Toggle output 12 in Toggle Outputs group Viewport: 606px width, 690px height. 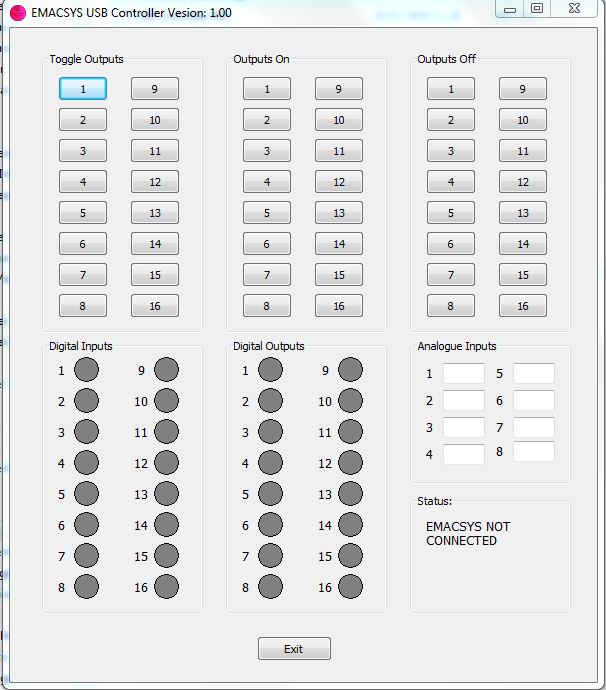[x=155, y=182]
